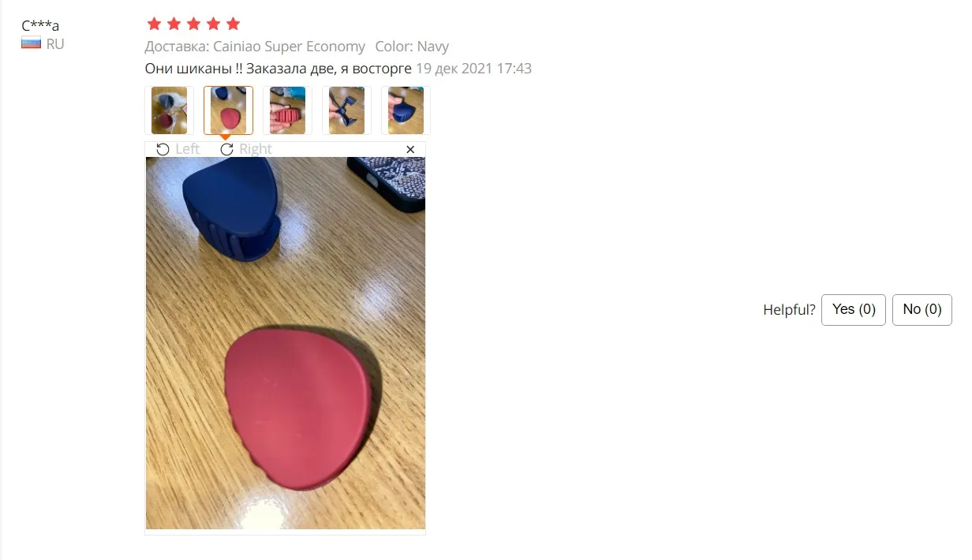
Task: Click the second red rating star
Action: pyautogui.click(x=174, y=24)
